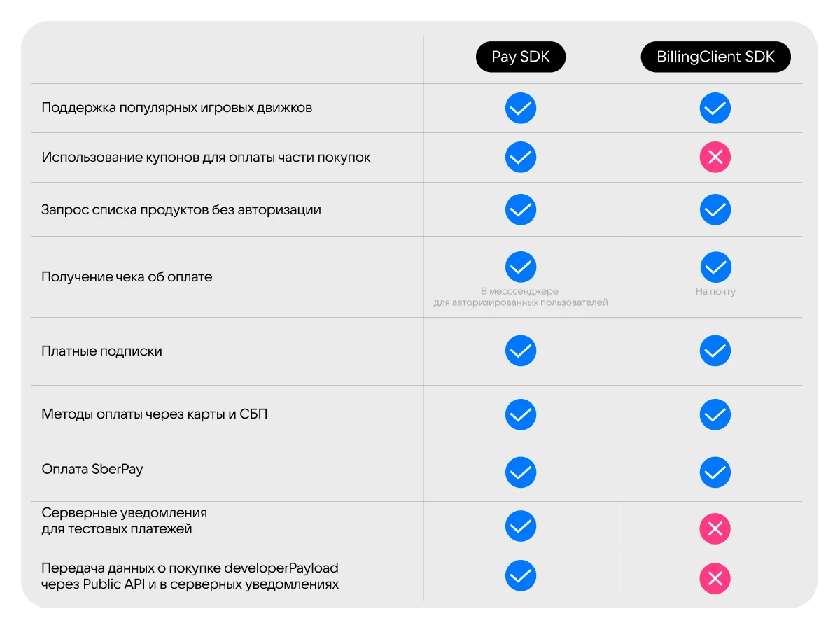The image size is (840, 630).
Task: Click Pay SDK checkmark for paid subscriptions
Action: pos(521,351)
